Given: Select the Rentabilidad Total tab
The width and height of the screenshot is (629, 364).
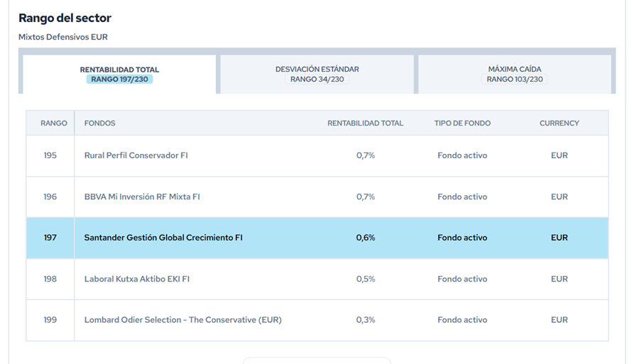Looking at the screenshot, I should [x=119, y=75].
